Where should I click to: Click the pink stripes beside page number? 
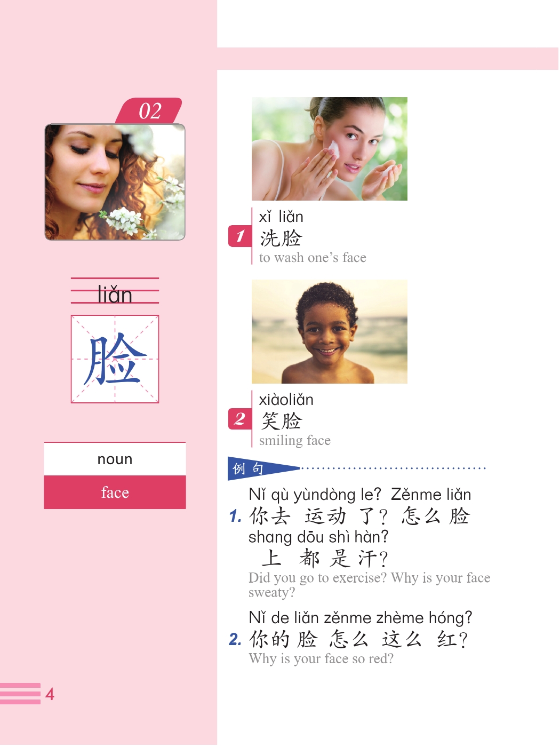[20, 694]
